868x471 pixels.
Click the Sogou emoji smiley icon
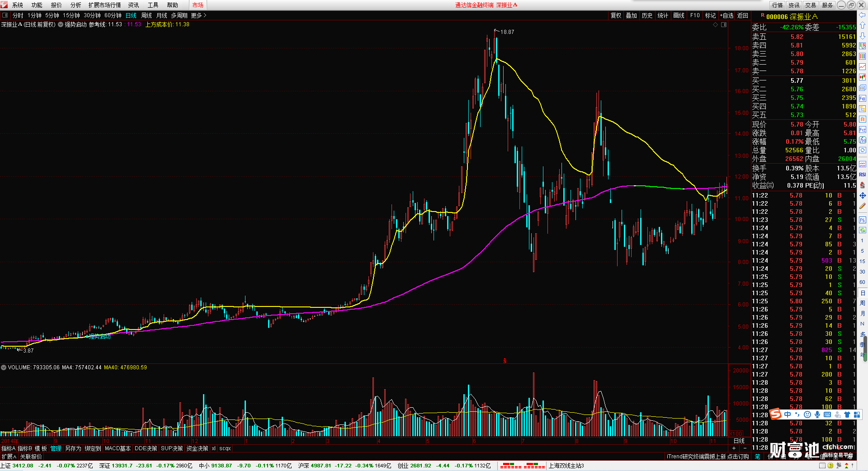pyautogui.click(x=807, y=414)
